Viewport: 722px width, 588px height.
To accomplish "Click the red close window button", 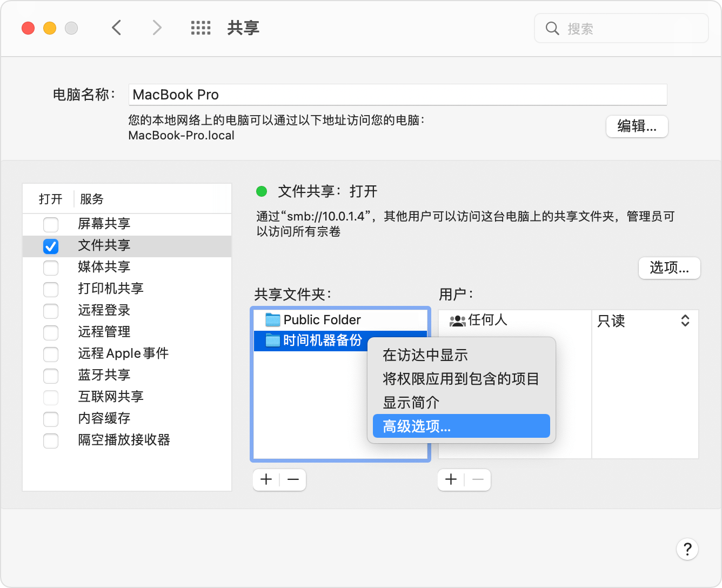I will tap(28, 28).
